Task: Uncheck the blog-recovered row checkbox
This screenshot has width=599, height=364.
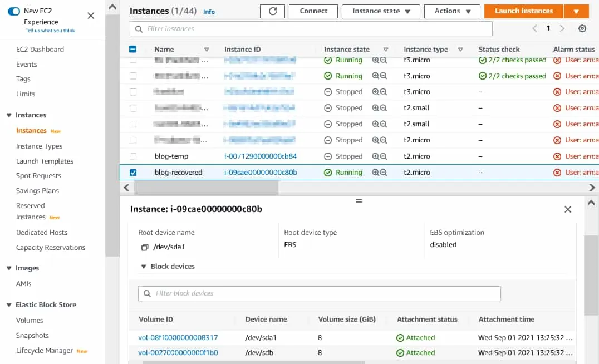Action: [x=132, y=172]
